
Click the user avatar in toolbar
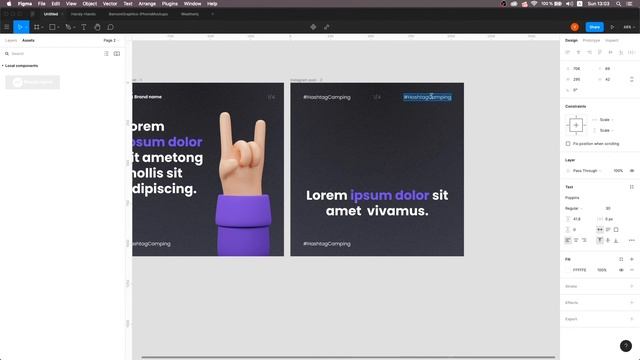[x=575, y=27]
